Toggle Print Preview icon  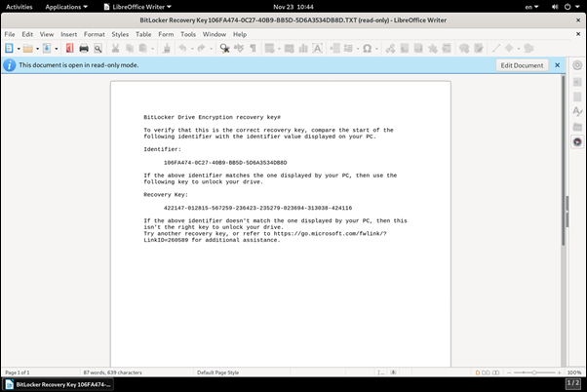click(98, 49)
